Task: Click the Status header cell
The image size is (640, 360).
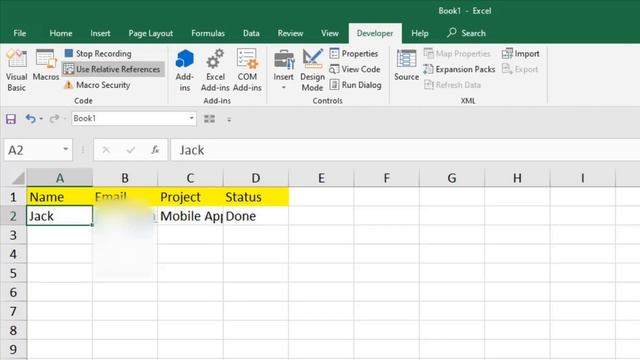Action: [256, 197]
